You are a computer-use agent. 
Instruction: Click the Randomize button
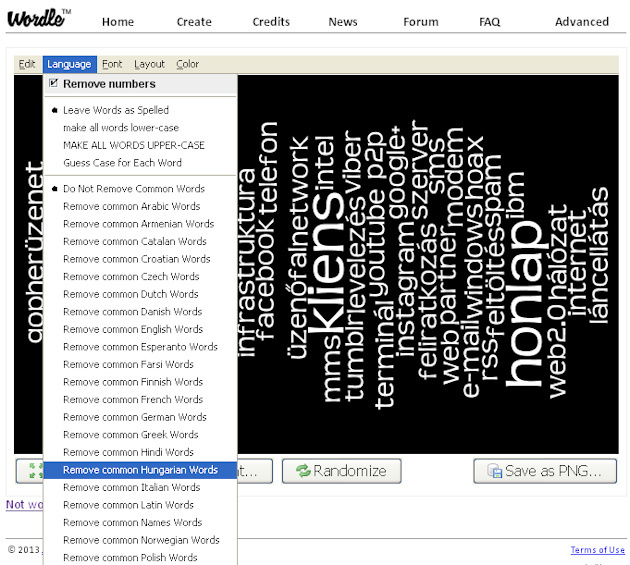click(x=342, y=471)
